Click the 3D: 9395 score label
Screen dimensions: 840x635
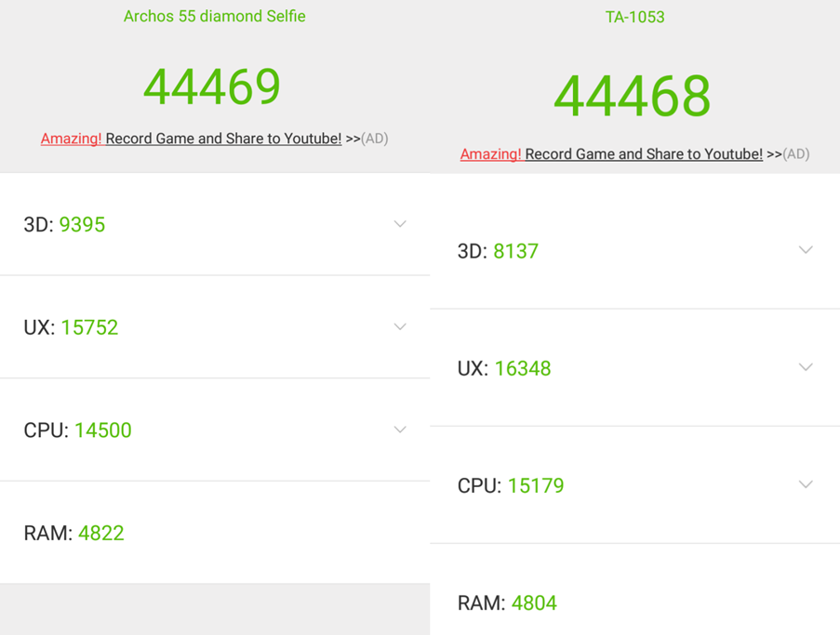point(64,225)
